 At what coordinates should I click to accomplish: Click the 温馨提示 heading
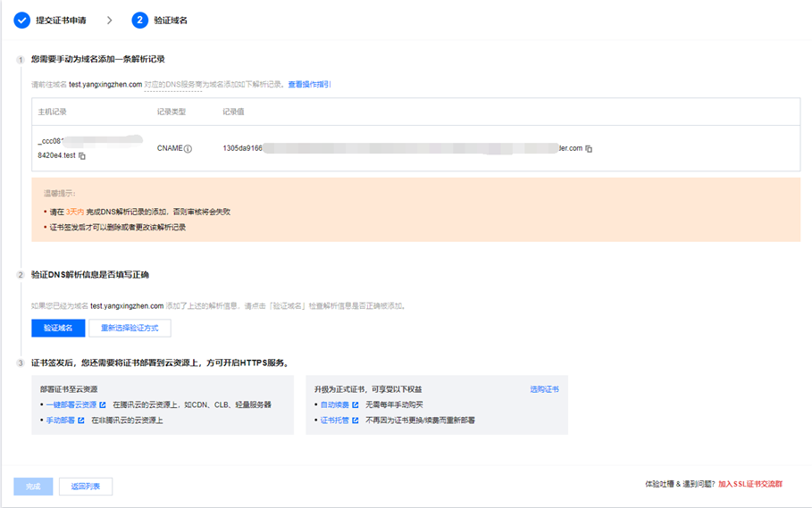click(60, 194)
